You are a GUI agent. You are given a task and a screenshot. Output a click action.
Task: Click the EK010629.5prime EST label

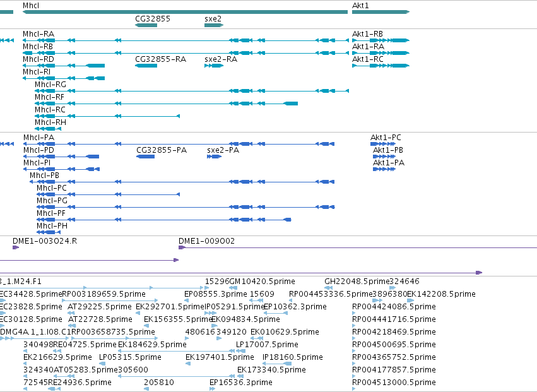[x=285, y=331]
